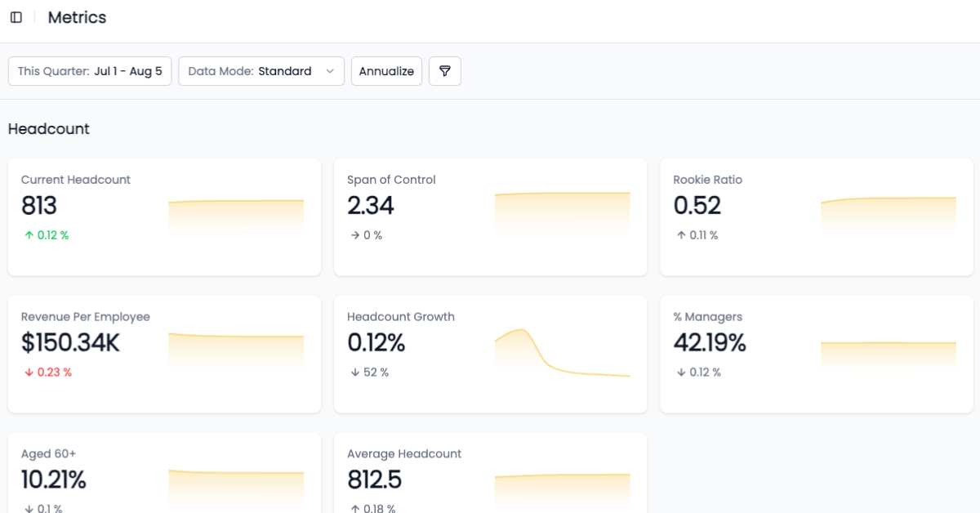Click the Headcount section heading

click(x=49, y=129)
